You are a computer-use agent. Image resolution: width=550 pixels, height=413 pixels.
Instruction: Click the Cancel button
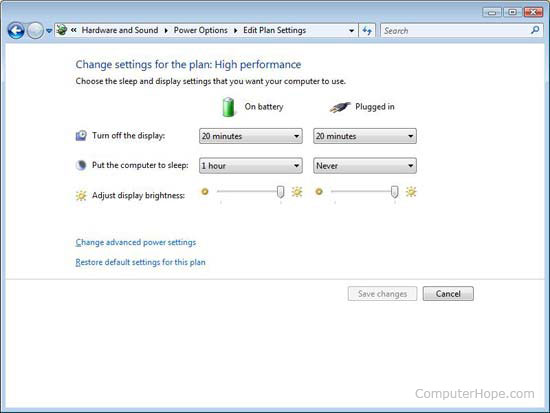(448, 294)
